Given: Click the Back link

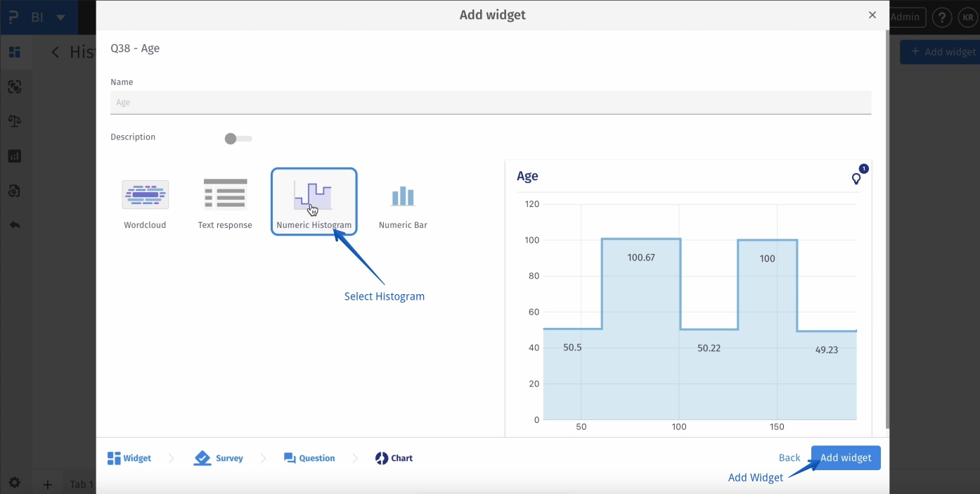Looking at the screenshot, I should pyautogui.click(x=789, y=457).
